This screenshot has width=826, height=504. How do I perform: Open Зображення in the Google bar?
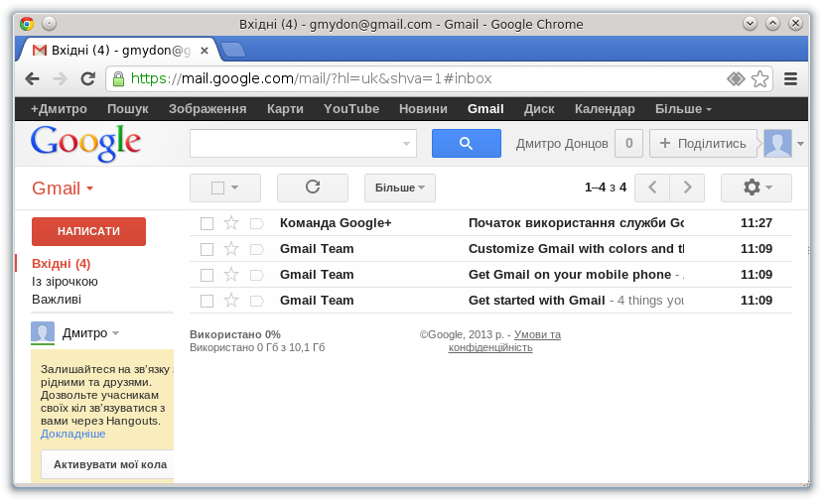pos(207,109)
